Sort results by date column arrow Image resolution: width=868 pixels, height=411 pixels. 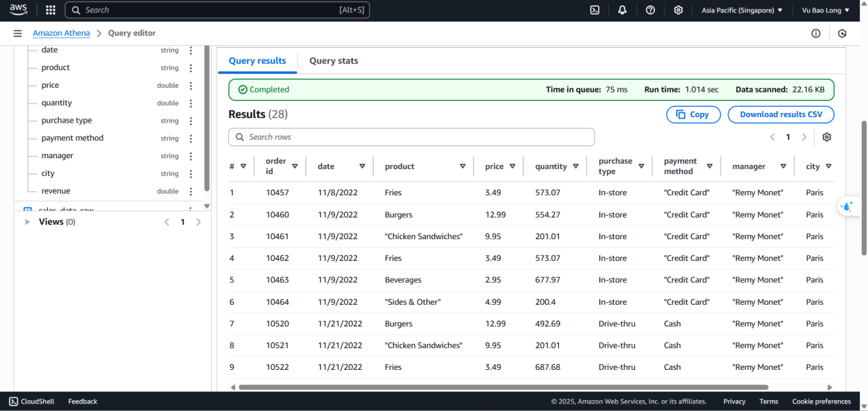(x=362, y=166)
